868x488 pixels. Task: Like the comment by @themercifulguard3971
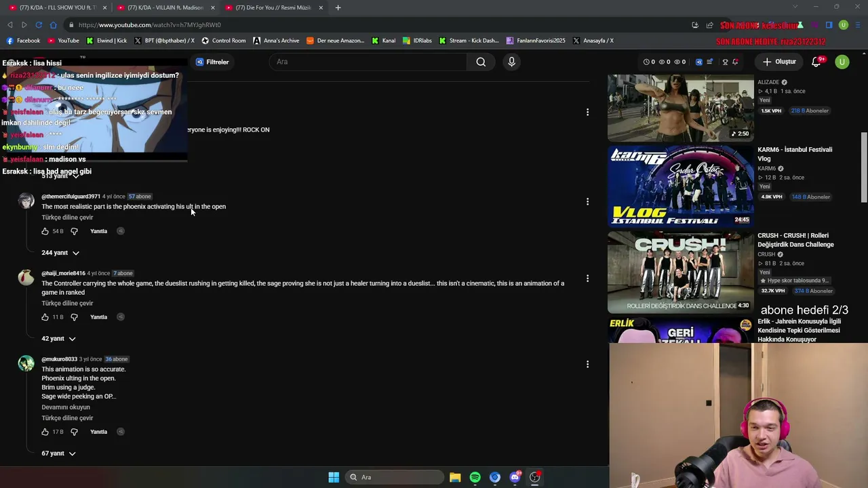(45, 231)
